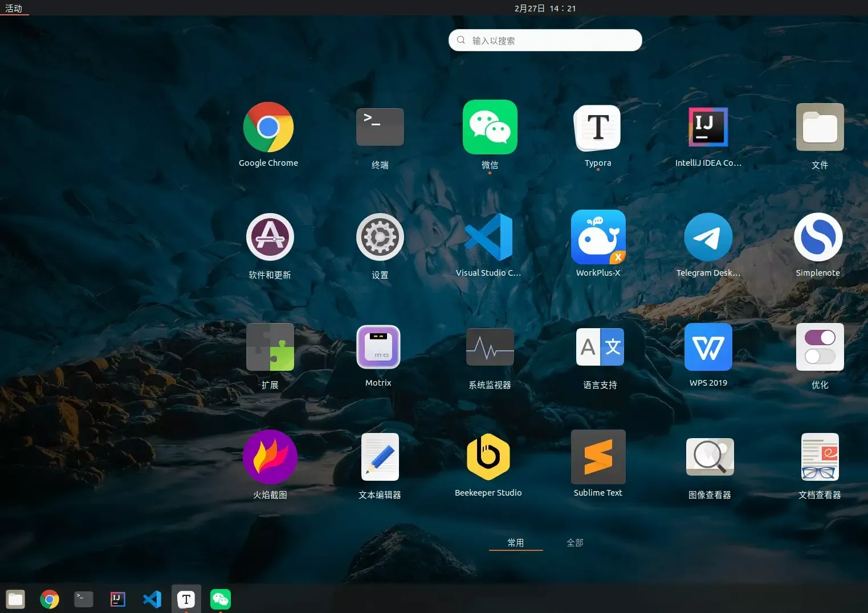868x613 pixels.
Task: Open Sublime Text
Action: (x=598, y=457)
